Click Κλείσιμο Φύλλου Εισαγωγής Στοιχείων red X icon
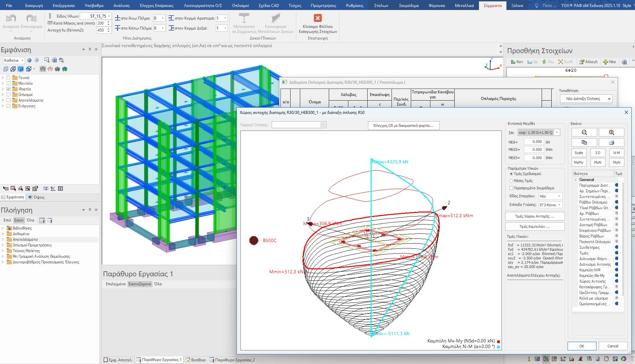This screenshot has width=635, height=364. coord(317,18)
